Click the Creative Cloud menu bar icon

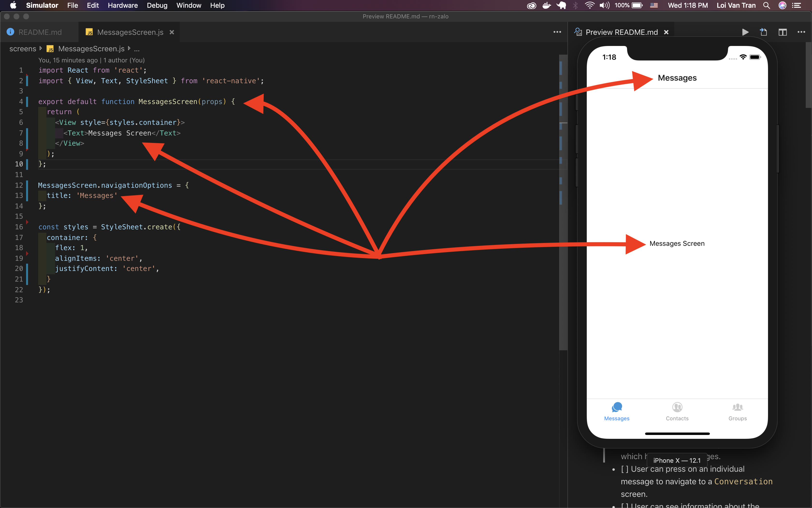(x=531, y=5)
